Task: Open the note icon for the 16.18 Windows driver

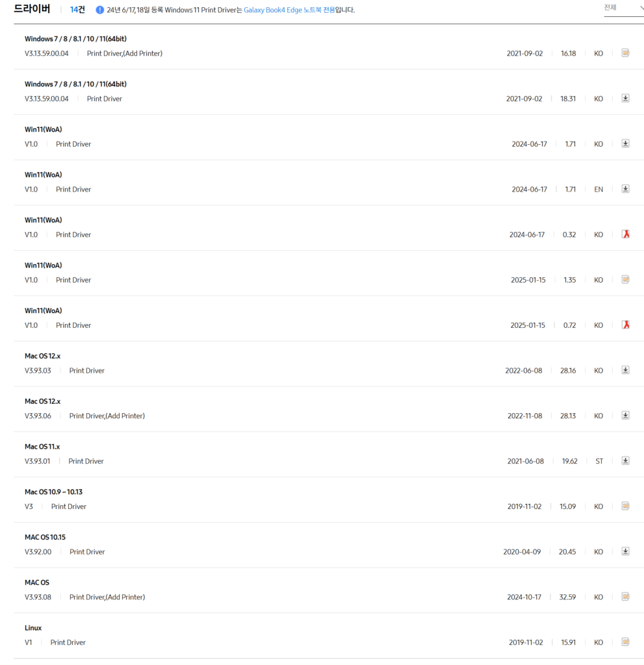Action: (x=625, y=53)
